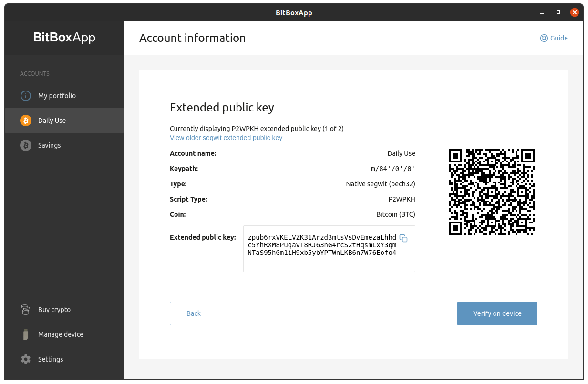Click the Settings gear icon

[26, 359]
